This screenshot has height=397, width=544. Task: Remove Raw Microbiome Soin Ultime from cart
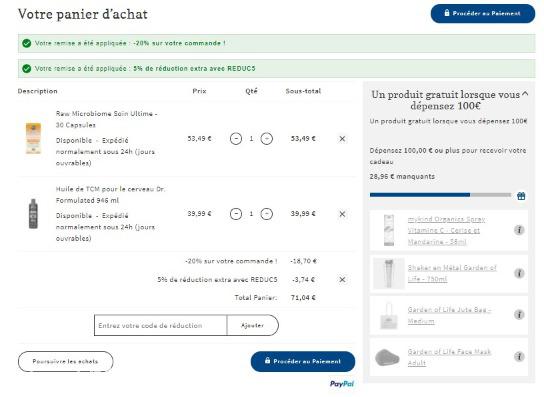(x=342, y=139)
